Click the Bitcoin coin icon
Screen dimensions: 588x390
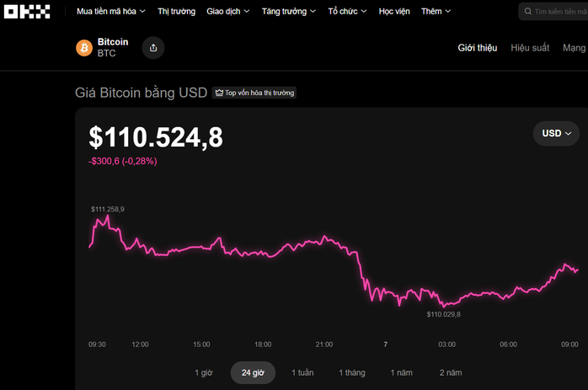coord(84,48)
